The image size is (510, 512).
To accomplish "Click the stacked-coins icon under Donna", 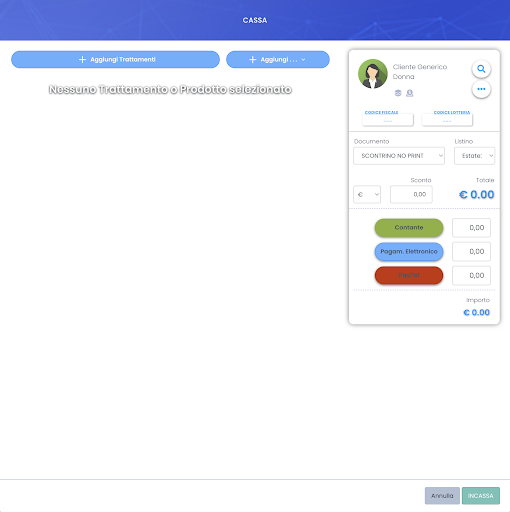I will click(x=398, y=93).
